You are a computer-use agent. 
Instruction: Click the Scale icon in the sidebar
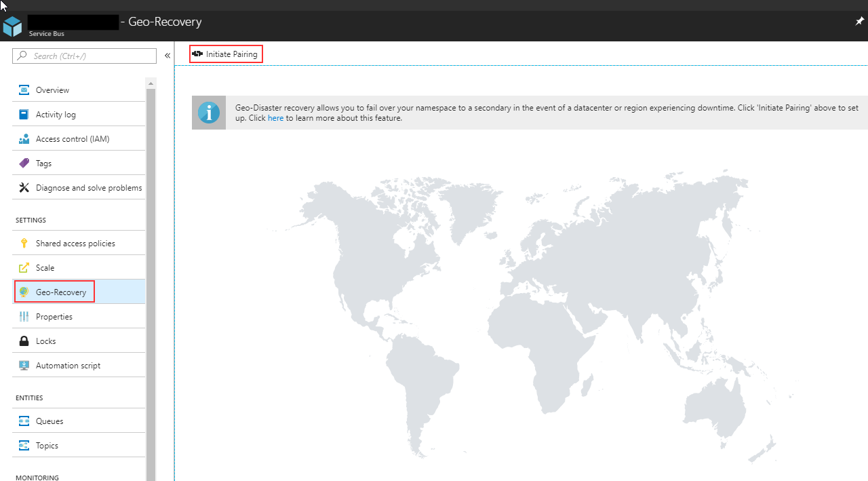(24, 267)
